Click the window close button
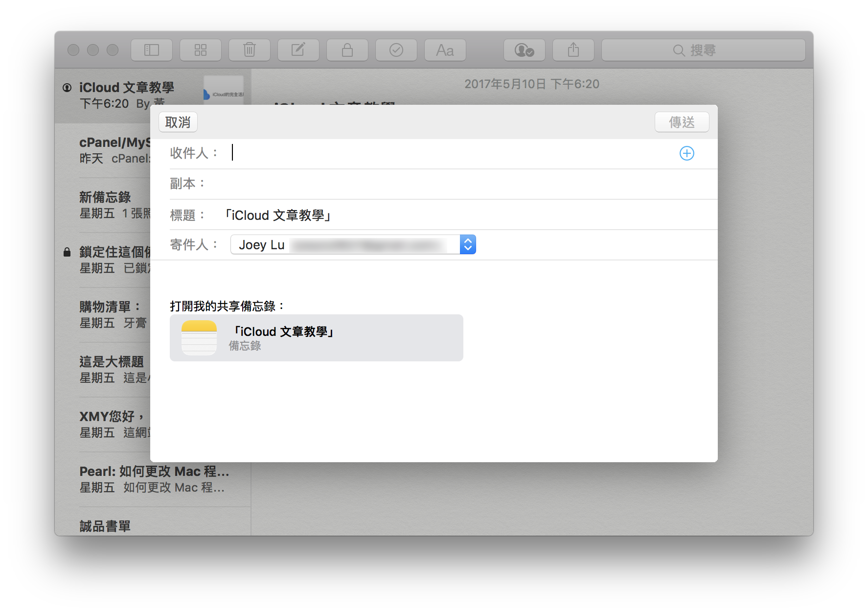 (73, 50)
